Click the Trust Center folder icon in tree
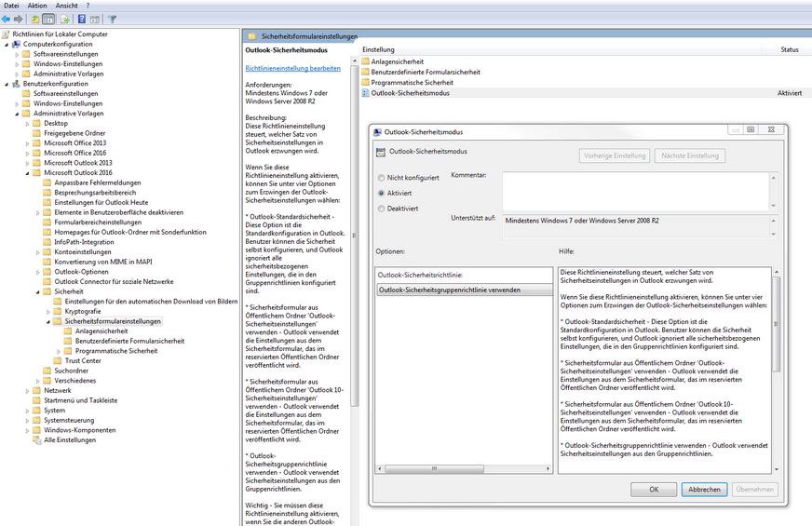 click(58, 361)
